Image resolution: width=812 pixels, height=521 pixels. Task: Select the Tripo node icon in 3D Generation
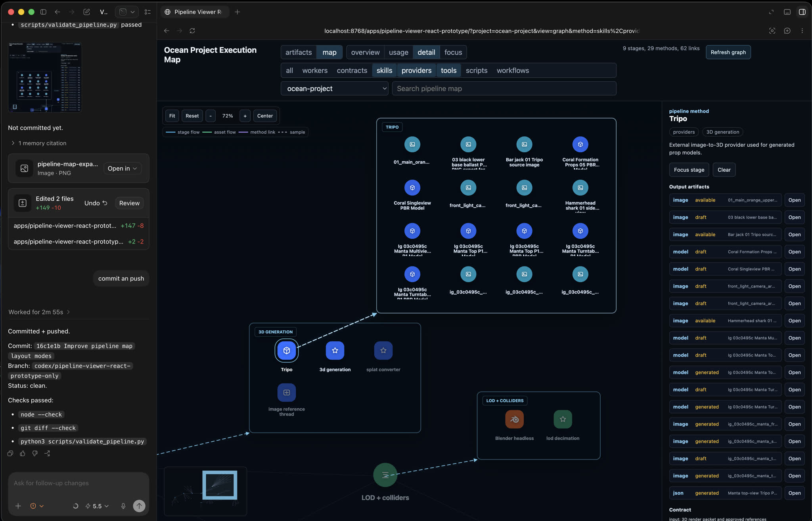coord(286,351)
